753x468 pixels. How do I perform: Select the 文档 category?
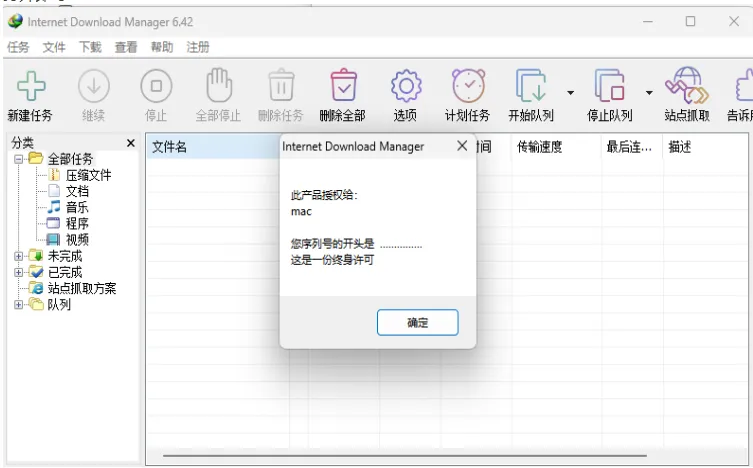pos(77,191)
